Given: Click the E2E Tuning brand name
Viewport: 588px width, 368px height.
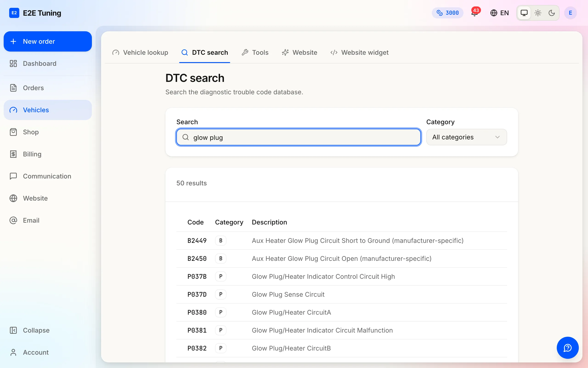Looking at the screenshot, I should pos(42,13).
